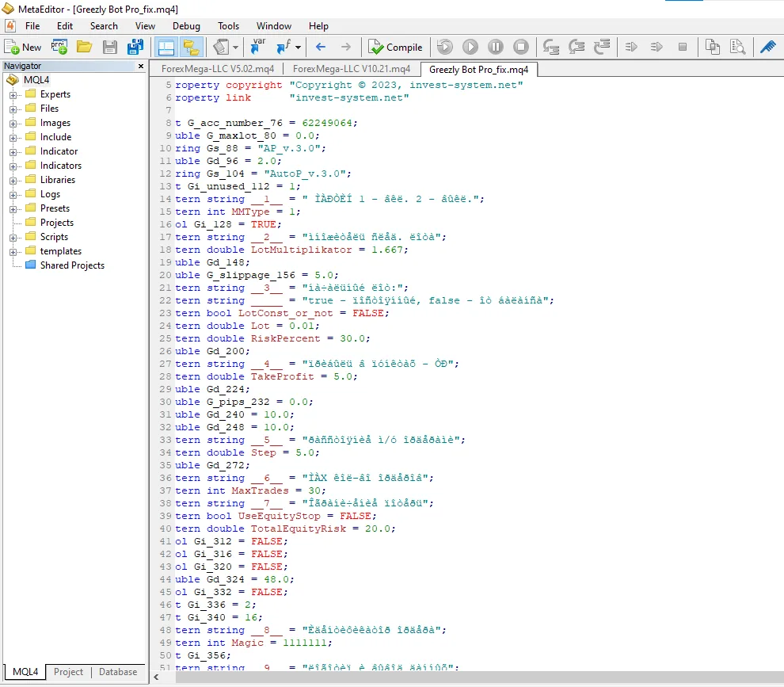Switch to the Project navigator tab

68,672
